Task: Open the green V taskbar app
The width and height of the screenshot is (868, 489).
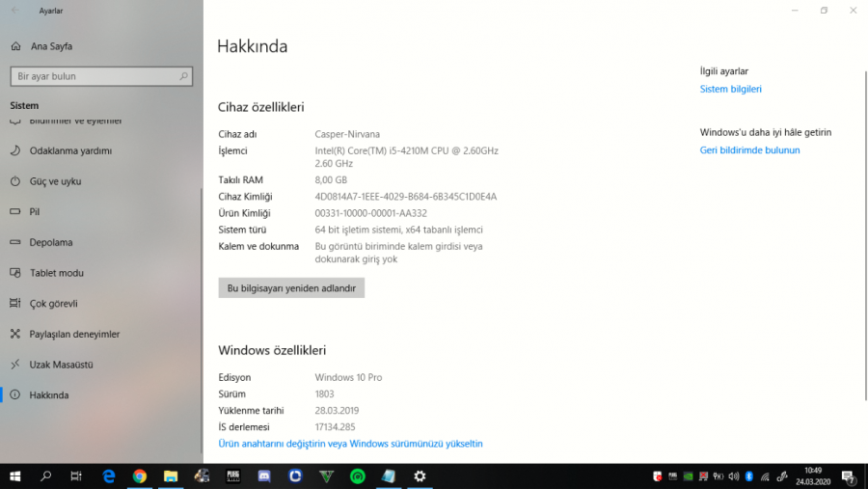Action: click(x=327, y=476)
